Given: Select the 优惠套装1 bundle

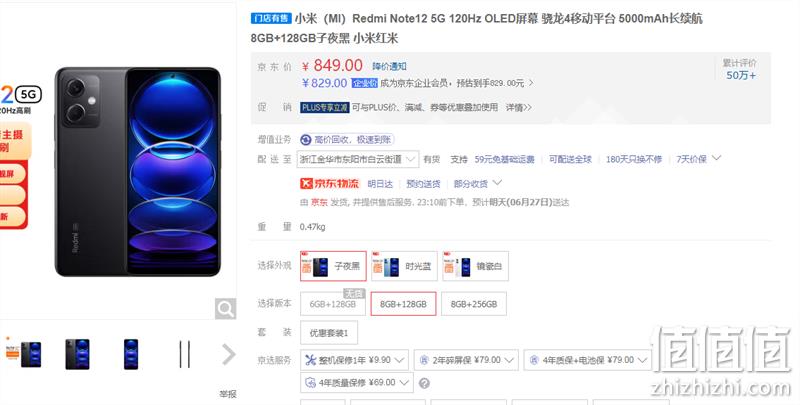Looking at the screenshot, I should click(x=329, y=333).
